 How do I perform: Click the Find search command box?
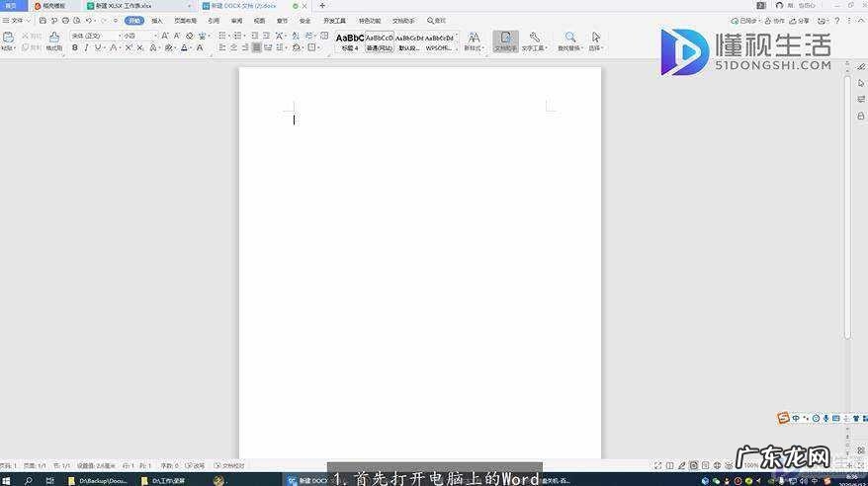(436, 21)
